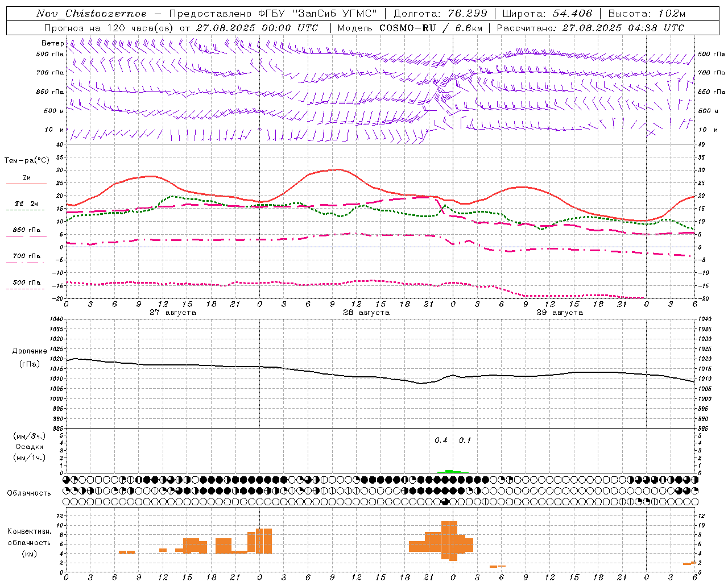Click the forecast span Прогноз на 120 часа(ов)
Screen dimensions: 728x582
point(109,28)
